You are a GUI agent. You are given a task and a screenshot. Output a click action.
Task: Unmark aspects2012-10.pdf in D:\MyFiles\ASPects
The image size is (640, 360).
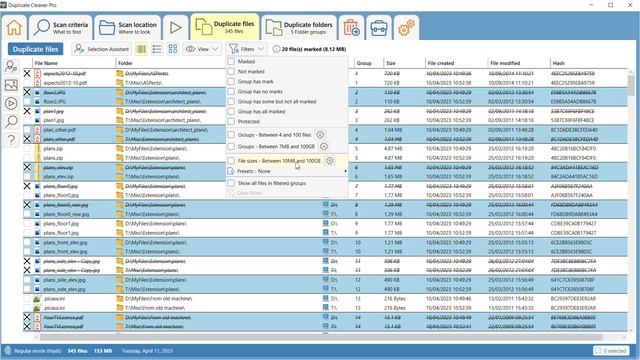[27, 73]
